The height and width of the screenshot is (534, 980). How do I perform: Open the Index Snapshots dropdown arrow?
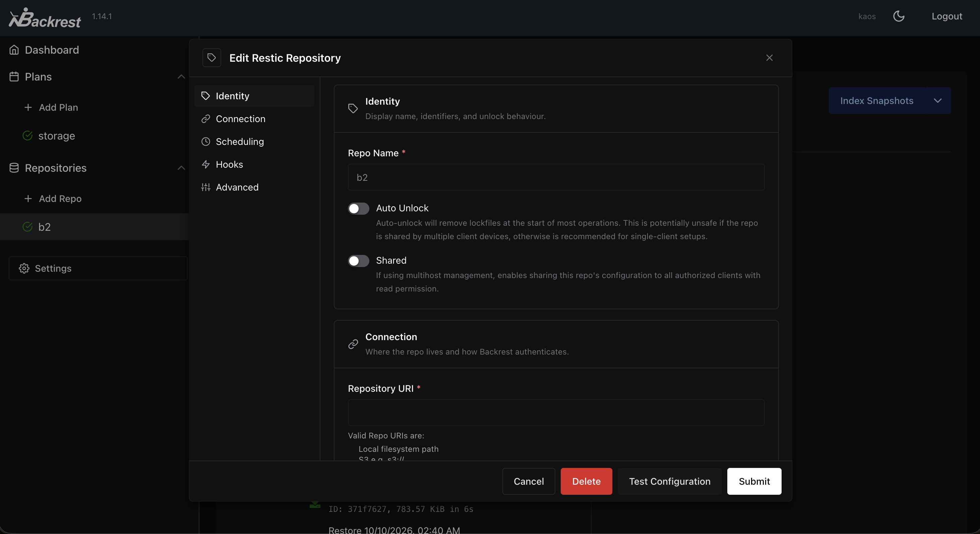click(937, 101)
